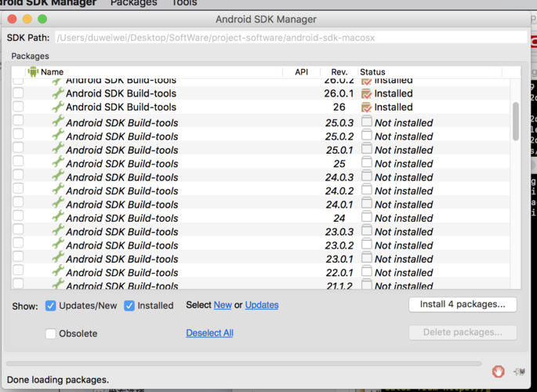537x392 pixels.
Task: Click wrench icon of Build-tools 24.0.1
Action: (58, 203)
